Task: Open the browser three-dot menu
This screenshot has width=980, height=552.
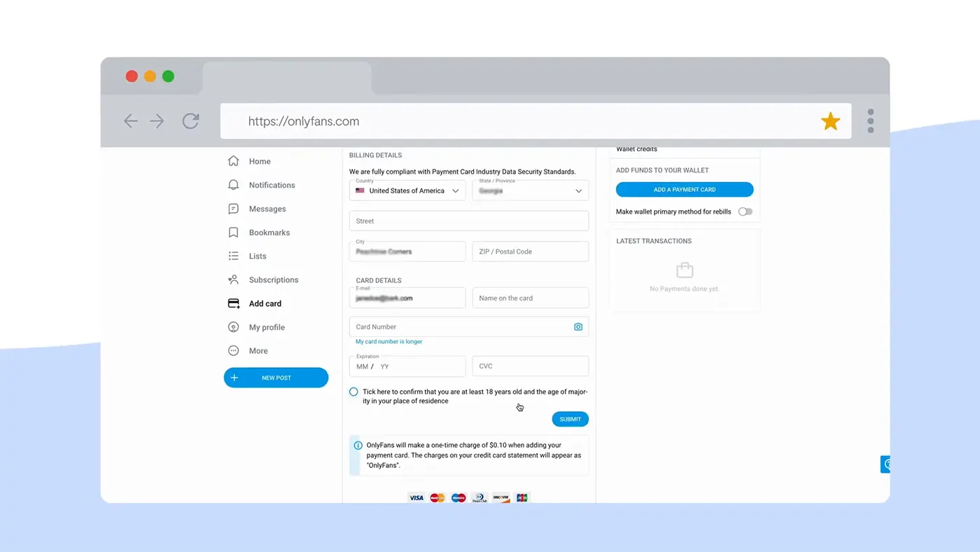Action: pos(871,120)
